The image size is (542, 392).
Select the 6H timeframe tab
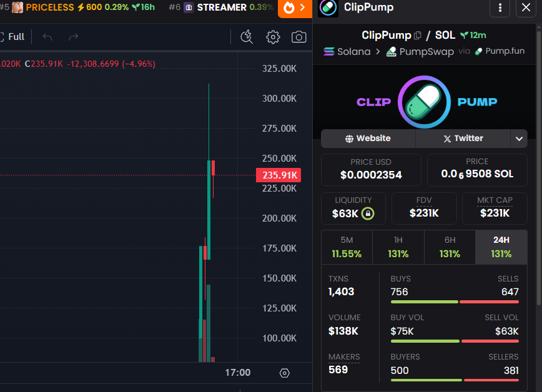pos(450,248)
